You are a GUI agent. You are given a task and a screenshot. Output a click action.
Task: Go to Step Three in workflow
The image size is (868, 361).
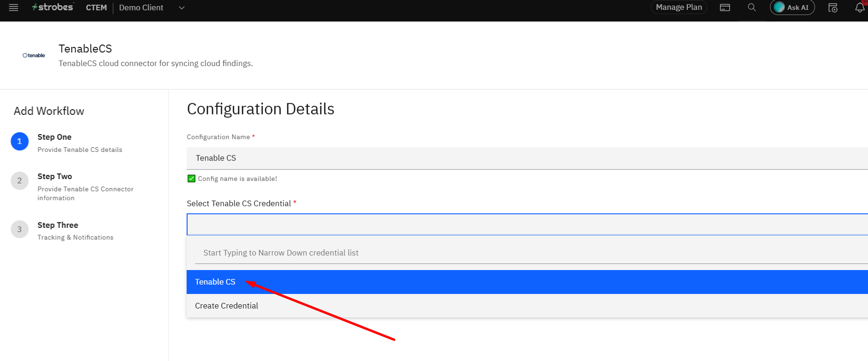tap(58, 225)
